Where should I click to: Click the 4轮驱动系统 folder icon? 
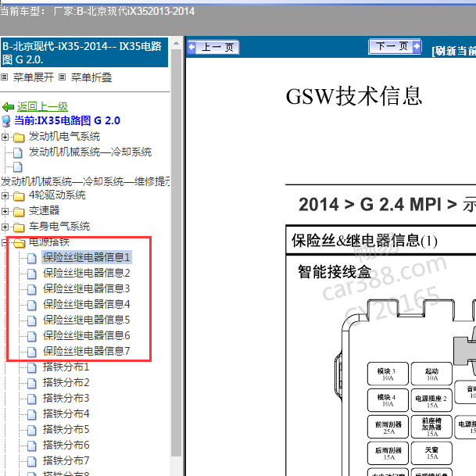click(19, 196)
